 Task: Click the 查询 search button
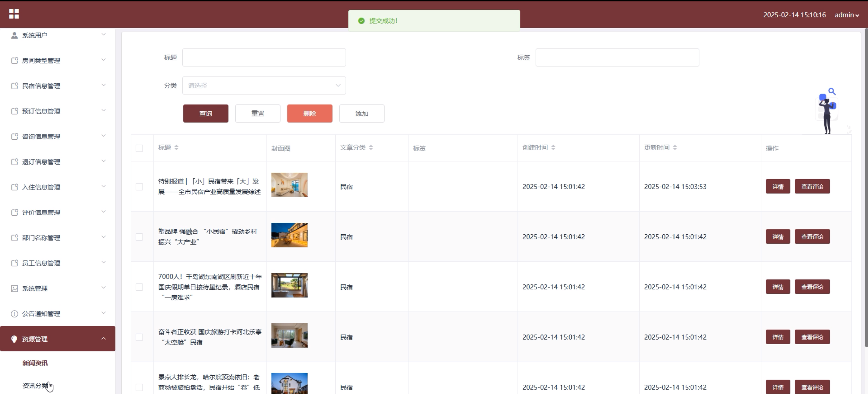coord(206,114)
